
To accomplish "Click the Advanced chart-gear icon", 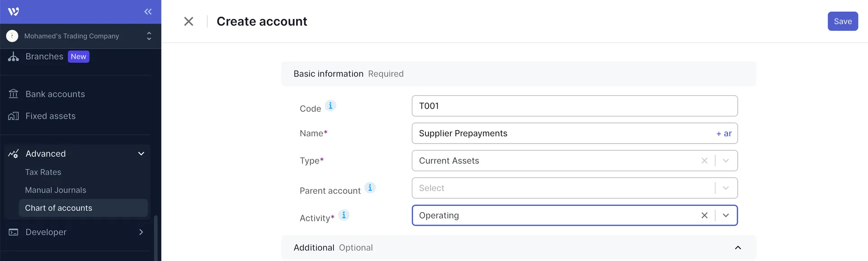I will coord(14,154).
